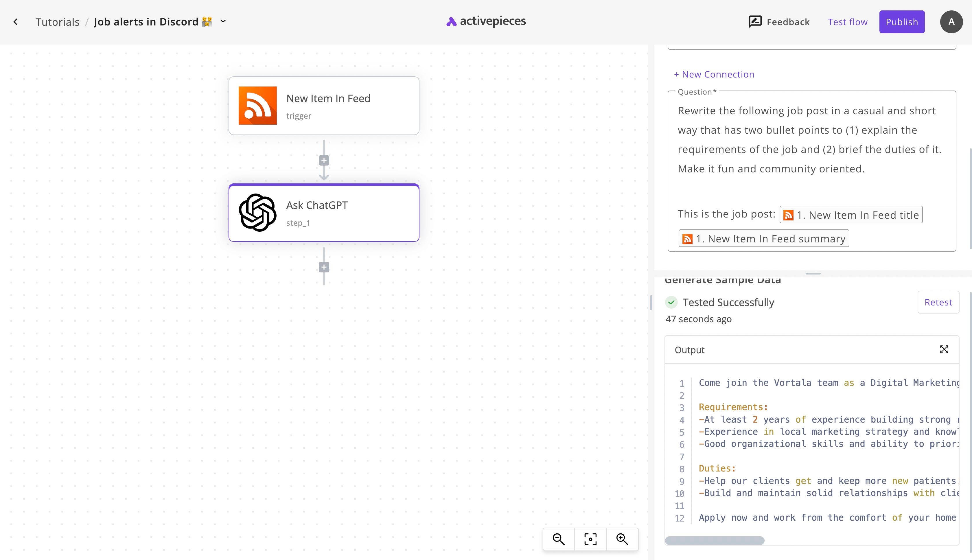The image size is (972, 560).
Task: Fit the flow to view
Action: point(590,539)
